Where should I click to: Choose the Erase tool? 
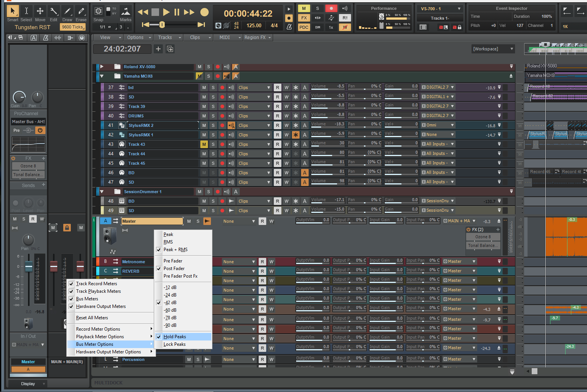pyautogui.click(x=81, y=11)
